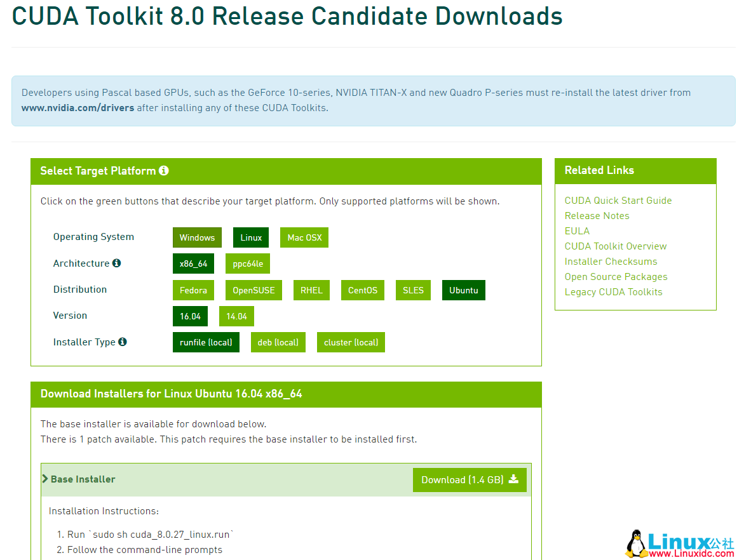Click the Installer Type info icon

[x=122, y=342]
